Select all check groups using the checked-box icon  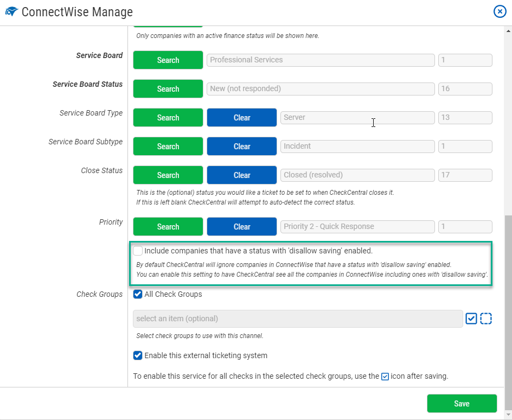click(471, 319)
